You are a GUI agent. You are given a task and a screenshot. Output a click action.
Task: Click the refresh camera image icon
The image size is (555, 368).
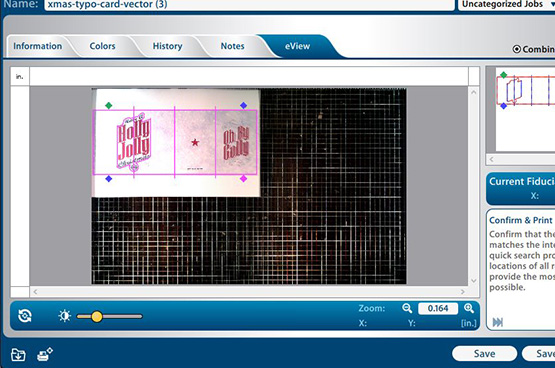[25, 316]
